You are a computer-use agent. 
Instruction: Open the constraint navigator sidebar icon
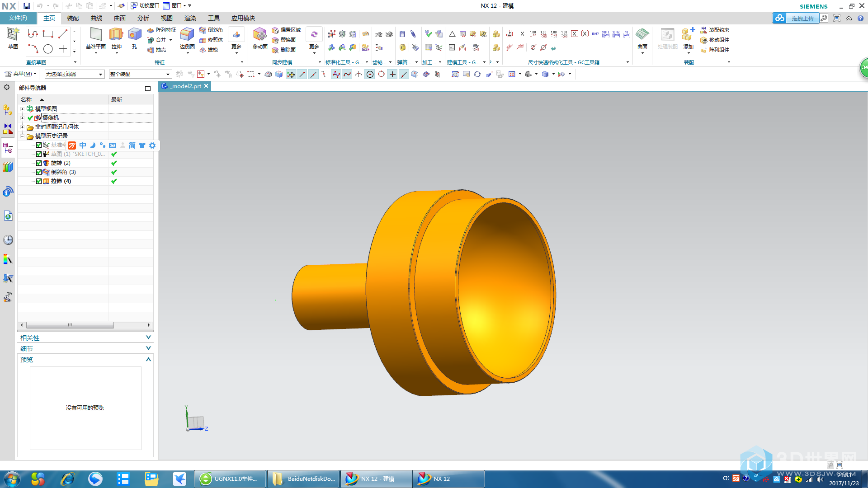click(x=8, y=129)
